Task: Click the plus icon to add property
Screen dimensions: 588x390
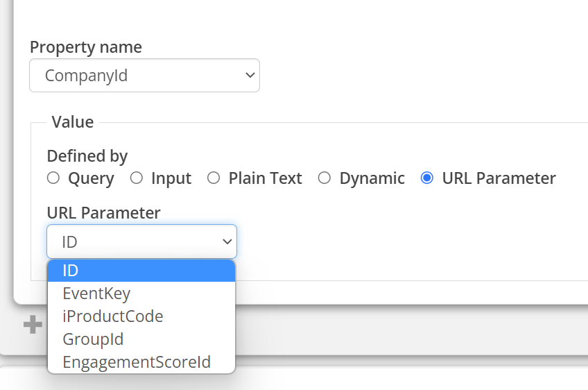Action: pos(33,325)
